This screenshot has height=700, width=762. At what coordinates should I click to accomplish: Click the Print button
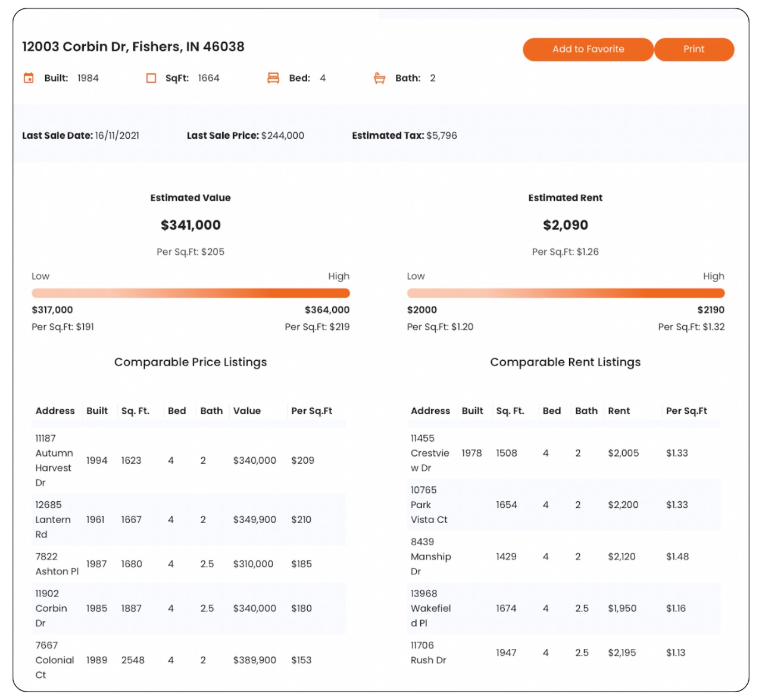694,49
